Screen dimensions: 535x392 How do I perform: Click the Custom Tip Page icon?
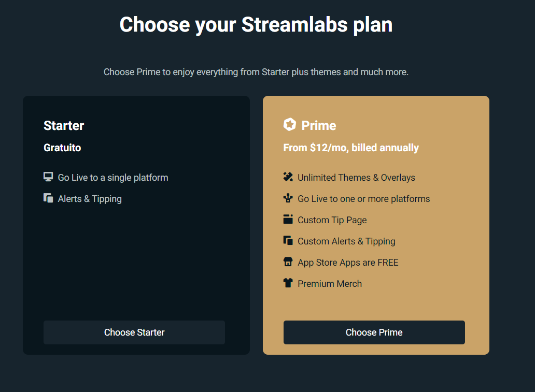(x=288, y=219)
